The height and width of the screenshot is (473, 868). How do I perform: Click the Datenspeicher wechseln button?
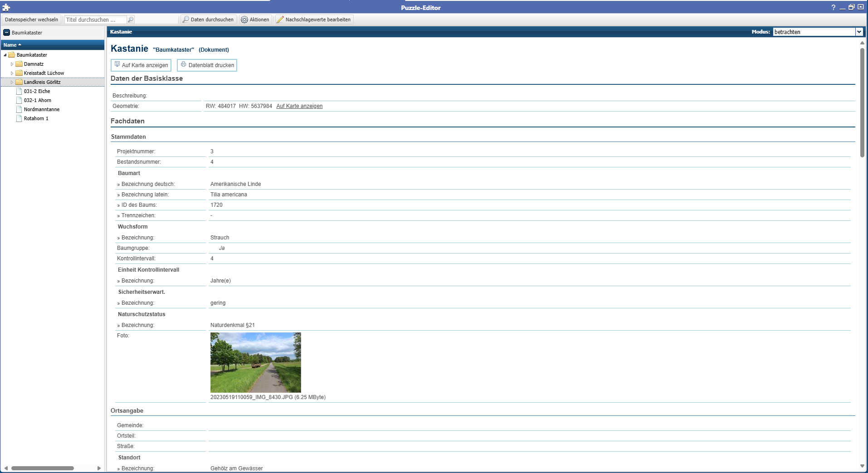point(31,20)
